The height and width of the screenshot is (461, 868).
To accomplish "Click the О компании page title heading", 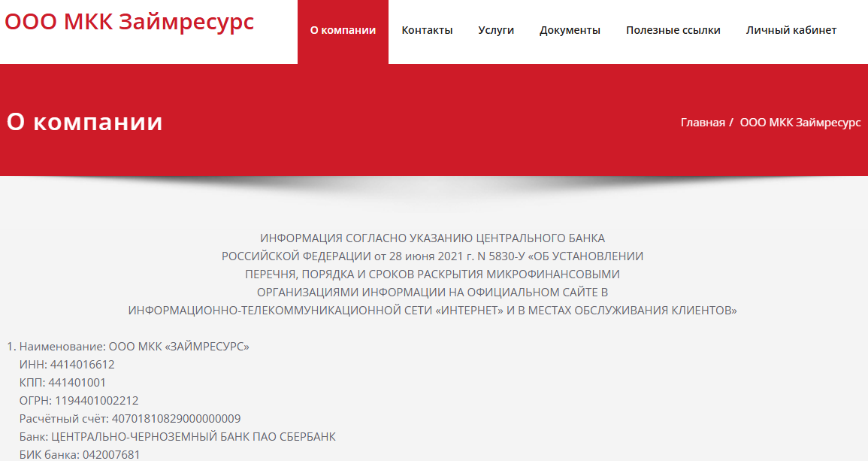I will click(x=85, y=122).
